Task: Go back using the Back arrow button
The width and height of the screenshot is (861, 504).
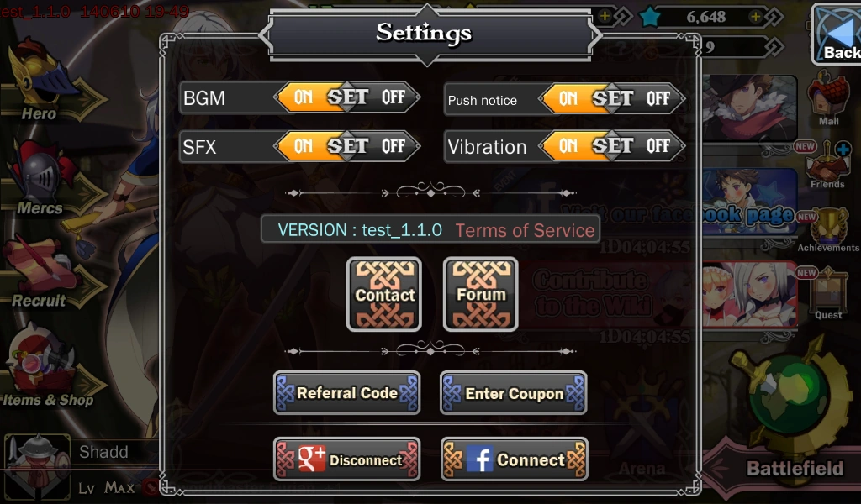Action: coord(837,34)
